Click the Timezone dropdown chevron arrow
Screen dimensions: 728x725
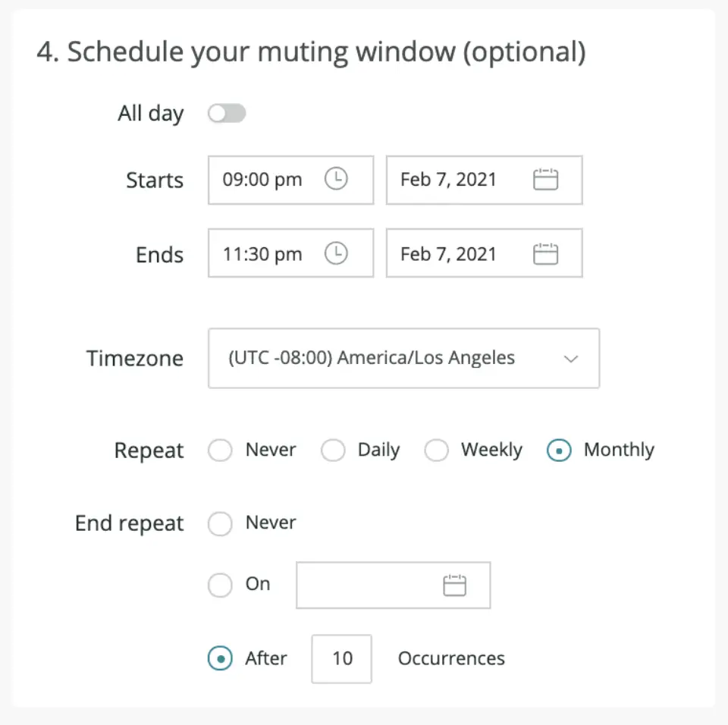click(571, 359)
